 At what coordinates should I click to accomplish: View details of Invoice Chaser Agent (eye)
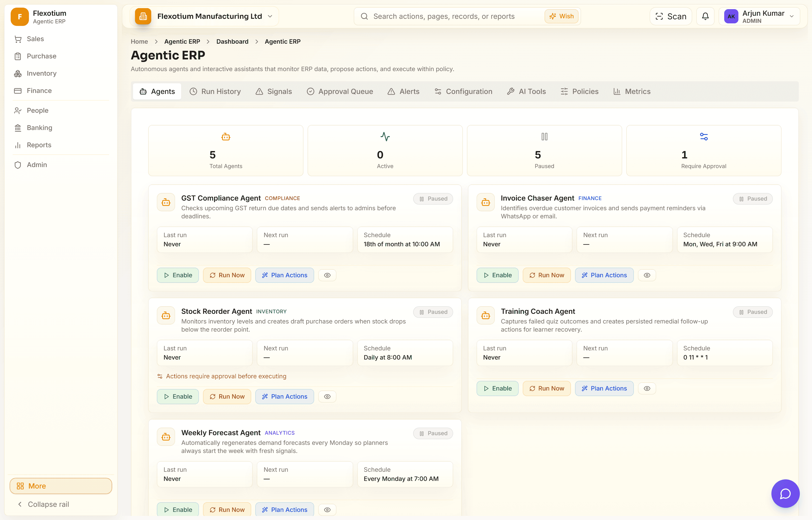pos(647,275)
